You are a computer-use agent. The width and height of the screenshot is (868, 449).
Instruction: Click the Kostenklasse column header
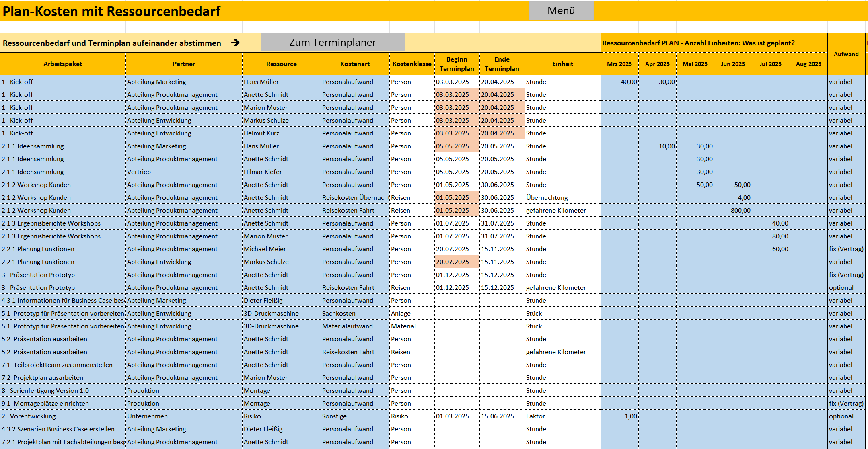411,64
